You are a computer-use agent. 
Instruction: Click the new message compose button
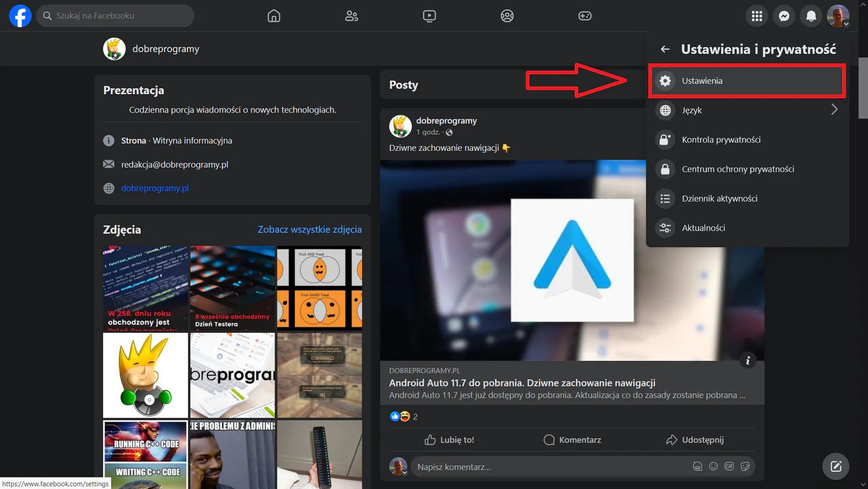click(x=836, y=466)
